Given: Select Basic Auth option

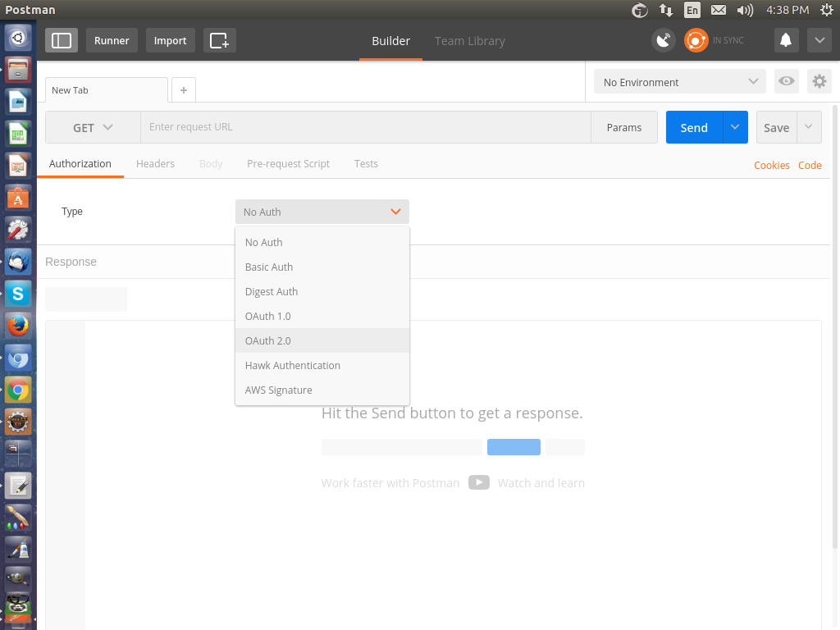Looking at the screenshot, I should [322, 267].
